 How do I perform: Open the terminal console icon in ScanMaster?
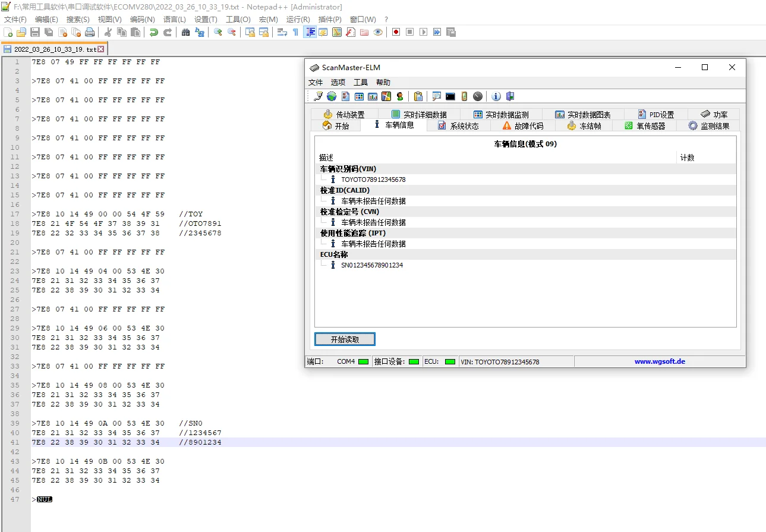pos(450,96)
